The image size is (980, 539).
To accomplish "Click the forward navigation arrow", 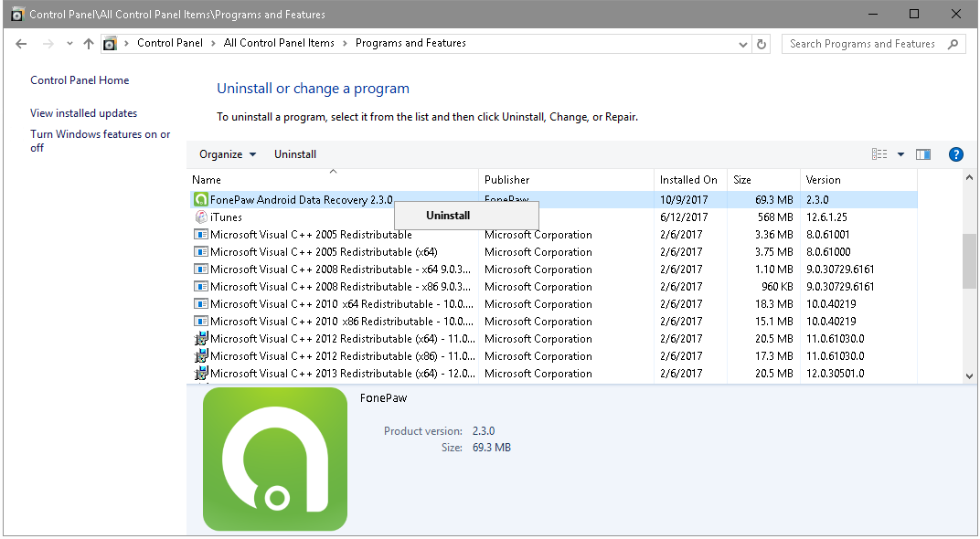I will coord(48,44).
